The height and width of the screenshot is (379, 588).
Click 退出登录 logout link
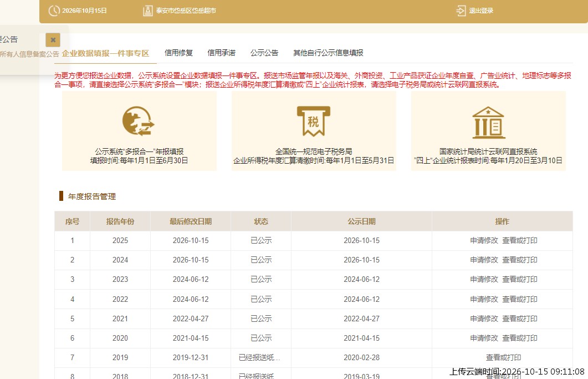click(481, 11)
